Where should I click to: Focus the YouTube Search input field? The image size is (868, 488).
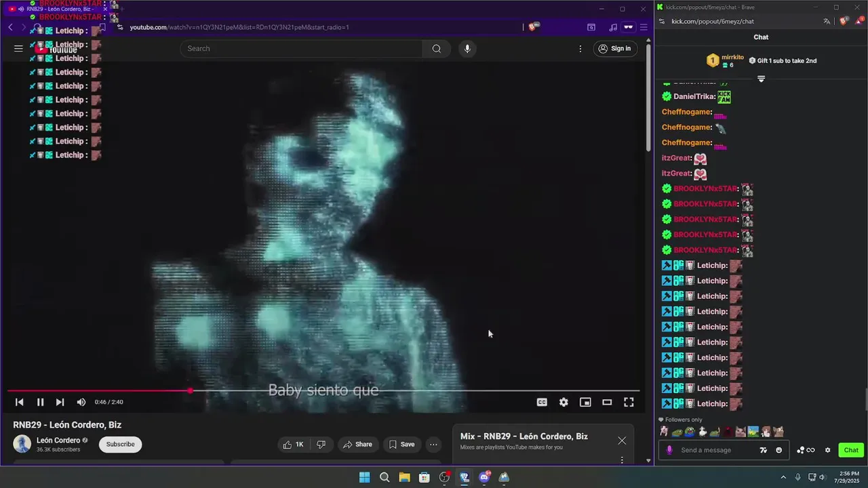(x=302, y=48)
